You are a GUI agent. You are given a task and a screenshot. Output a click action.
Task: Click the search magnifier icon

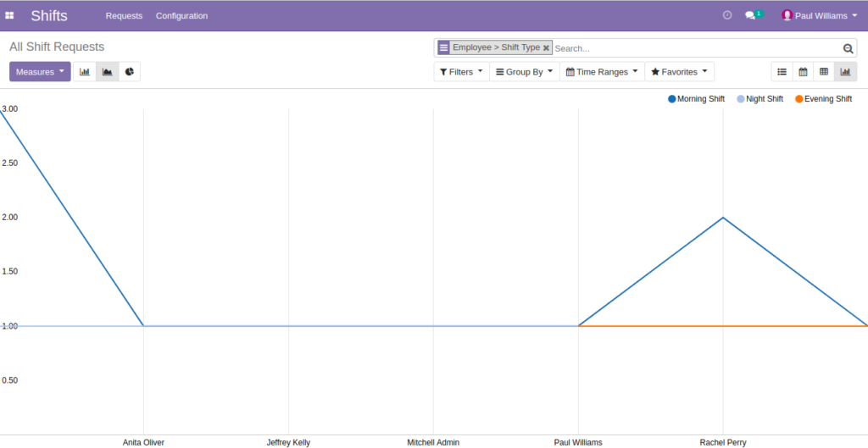pos(848,48)
